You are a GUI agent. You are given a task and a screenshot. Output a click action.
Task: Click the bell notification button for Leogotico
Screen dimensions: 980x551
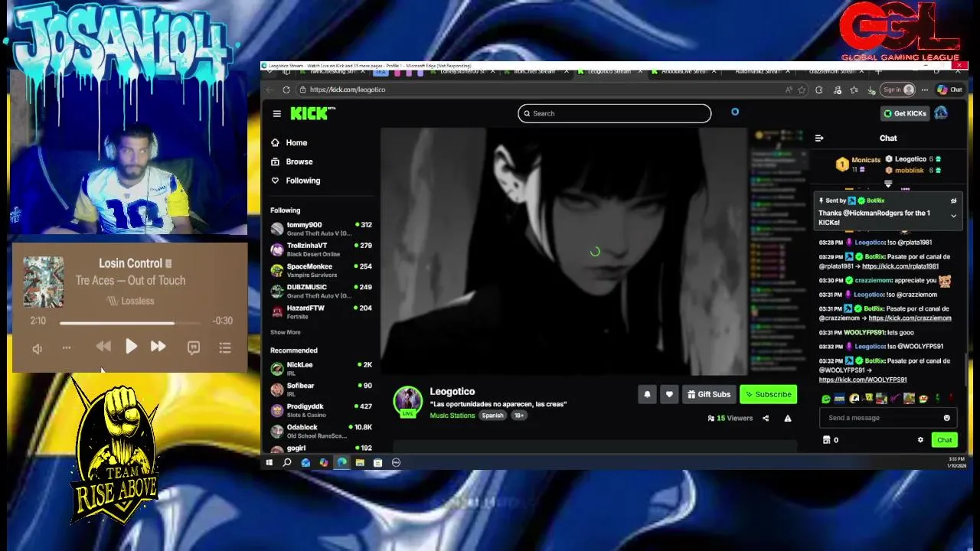647,394
